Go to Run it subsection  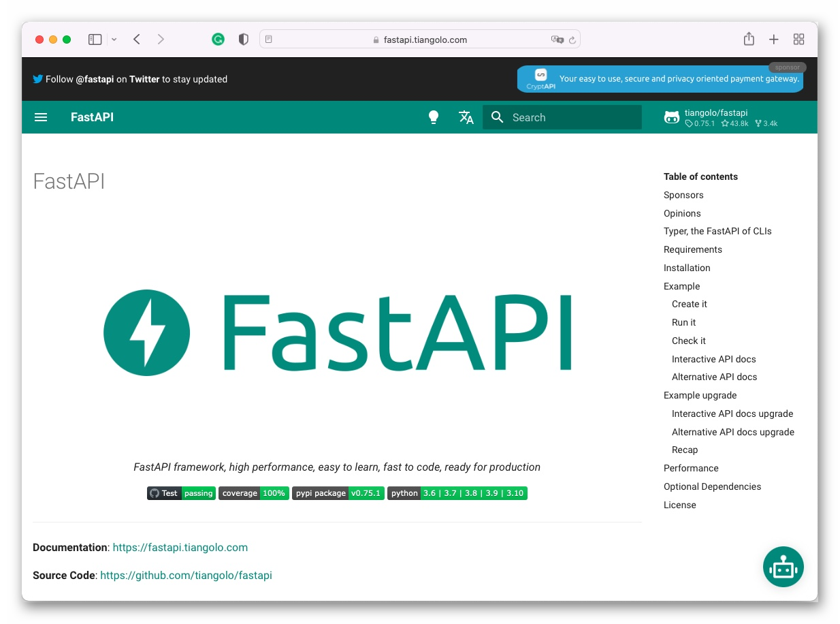click(x=683, y=322)
